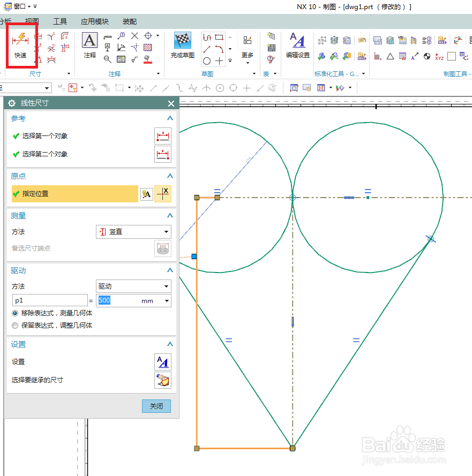Select 移除表达式，测量几何体 radio button
Viewport: 472px width, 476px height.
point(15,314)
